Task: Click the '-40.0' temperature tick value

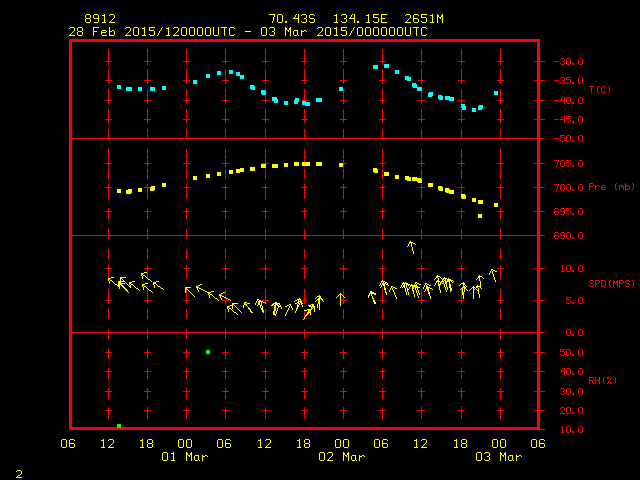Action: tap(568, 100)
